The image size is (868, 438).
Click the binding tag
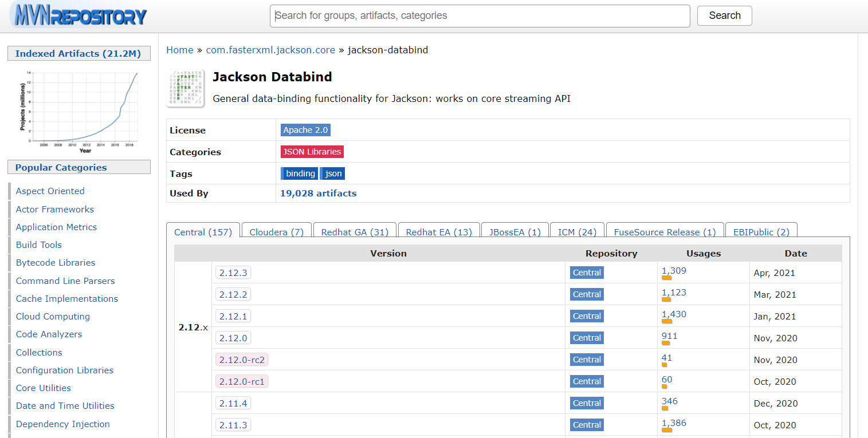click(299, 173)
